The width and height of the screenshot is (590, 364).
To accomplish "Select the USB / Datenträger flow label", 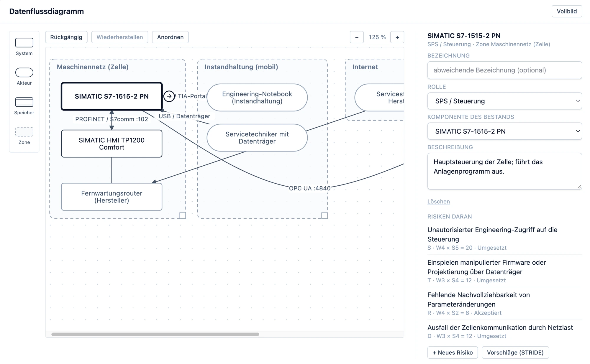I will [x=184, y=116].
